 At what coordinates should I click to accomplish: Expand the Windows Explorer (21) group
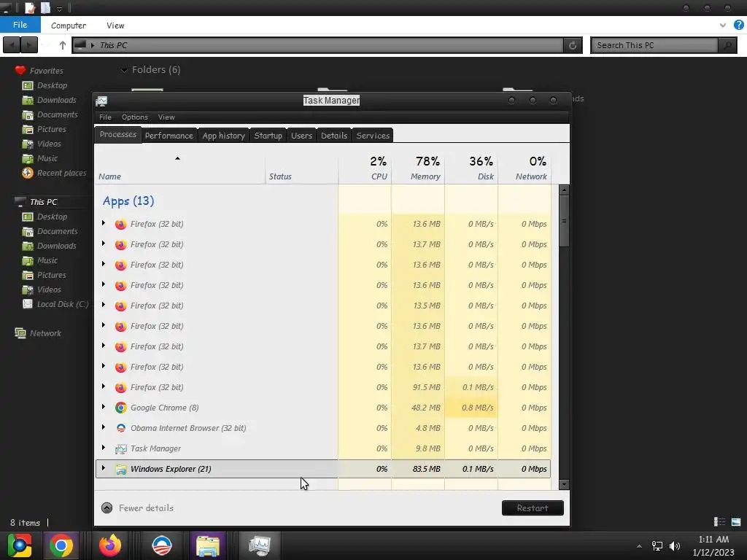point(104,468)
